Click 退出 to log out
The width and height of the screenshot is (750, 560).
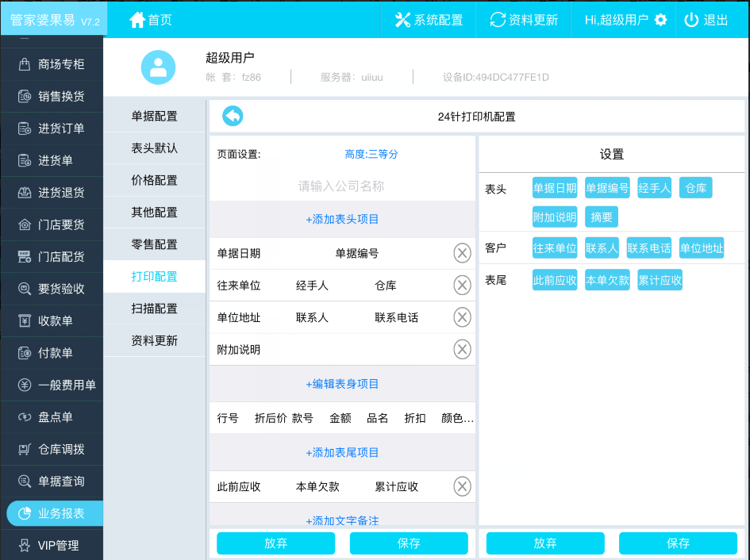706,20
